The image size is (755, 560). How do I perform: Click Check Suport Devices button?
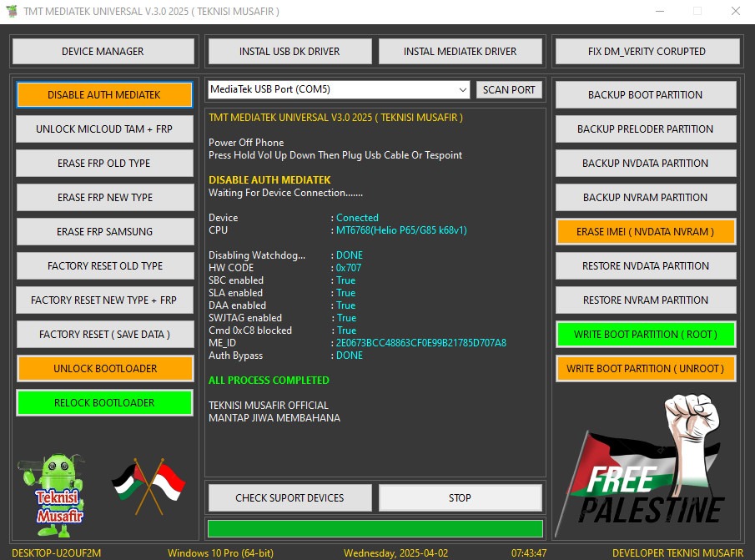pyautogui.click(x=289, y=498)
